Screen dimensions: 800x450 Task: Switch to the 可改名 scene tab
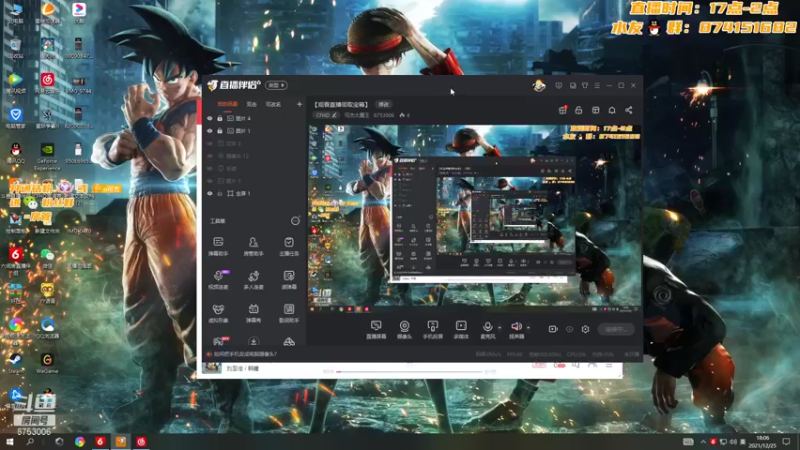273,104
